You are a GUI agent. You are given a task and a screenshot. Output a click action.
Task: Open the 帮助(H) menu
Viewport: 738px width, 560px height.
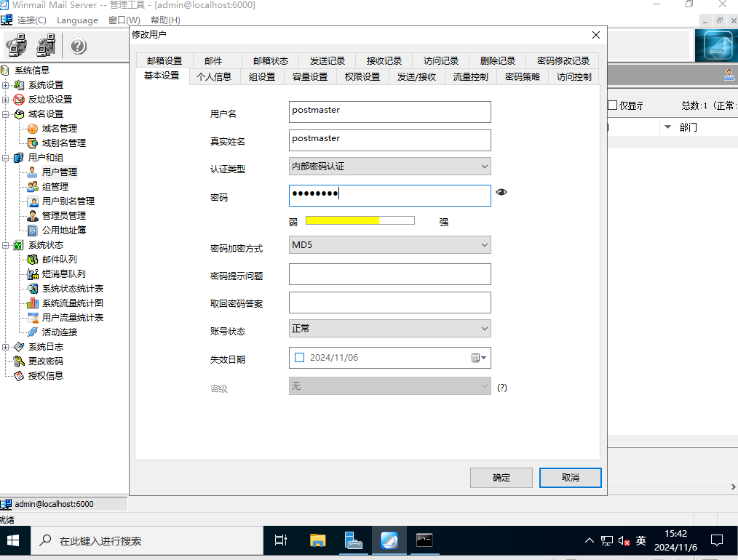pyautogui.click(x=165, y=20)
